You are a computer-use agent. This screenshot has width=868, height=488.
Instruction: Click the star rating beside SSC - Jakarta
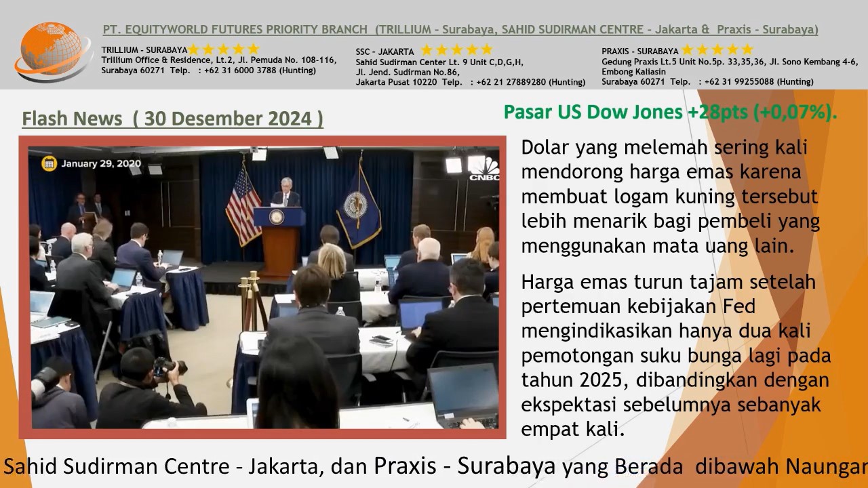tap(456, 50)
